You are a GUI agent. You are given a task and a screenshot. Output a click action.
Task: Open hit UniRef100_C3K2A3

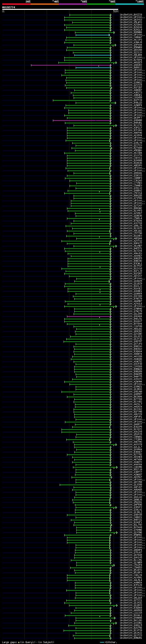(x=131, y=180)
